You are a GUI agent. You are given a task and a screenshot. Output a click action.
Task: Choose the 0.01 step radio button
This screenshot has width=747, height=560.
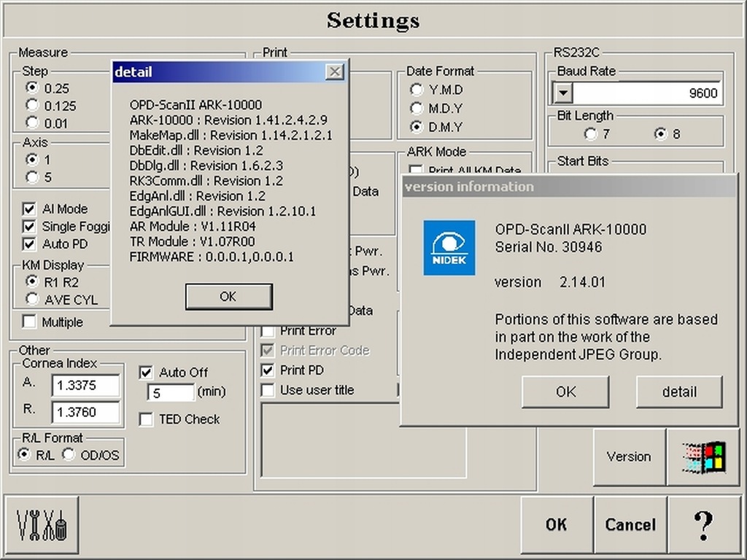32,122
